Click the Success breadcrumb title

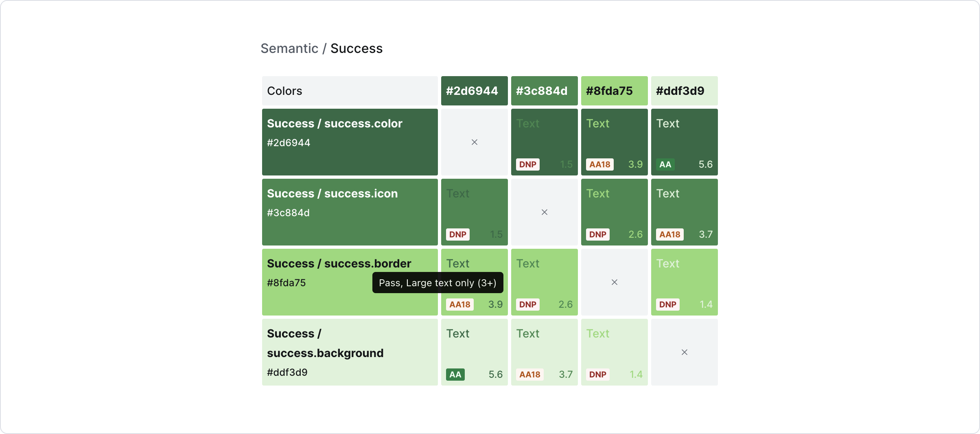356,48
